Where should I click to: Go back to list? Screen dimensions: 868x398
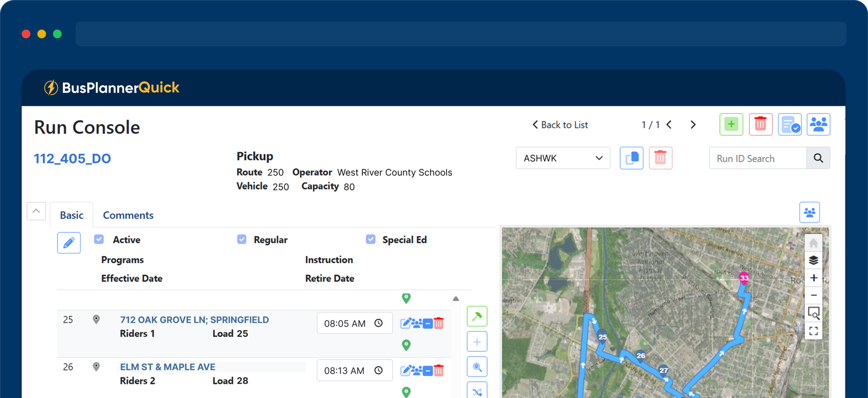click(x=560, y=125)
